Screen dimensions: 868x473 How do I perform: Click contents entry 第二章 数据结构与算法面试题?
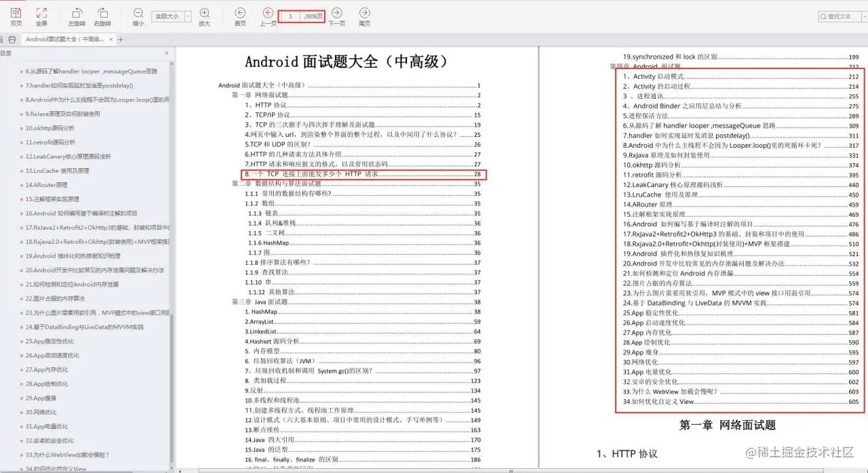356,184
